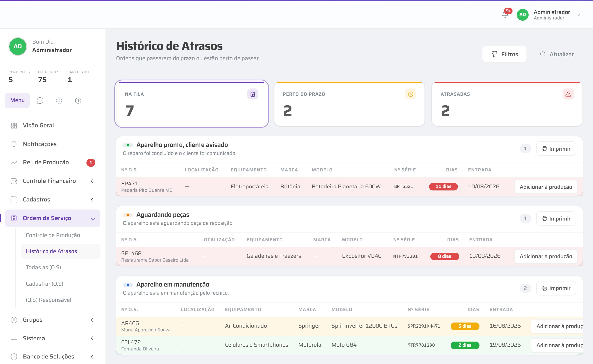Open Rel. de Produção menu item
Screen dimensions: 593x364
(46, 162)
